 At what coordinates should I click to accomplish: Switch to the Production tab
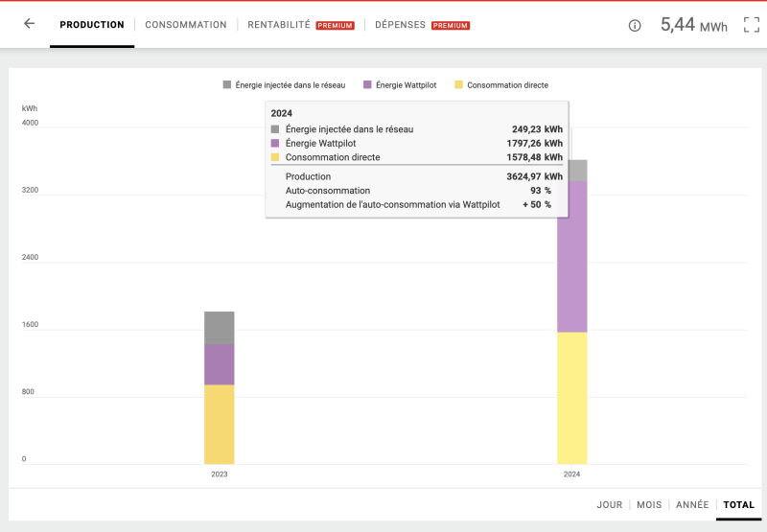[x=92, y=25]
